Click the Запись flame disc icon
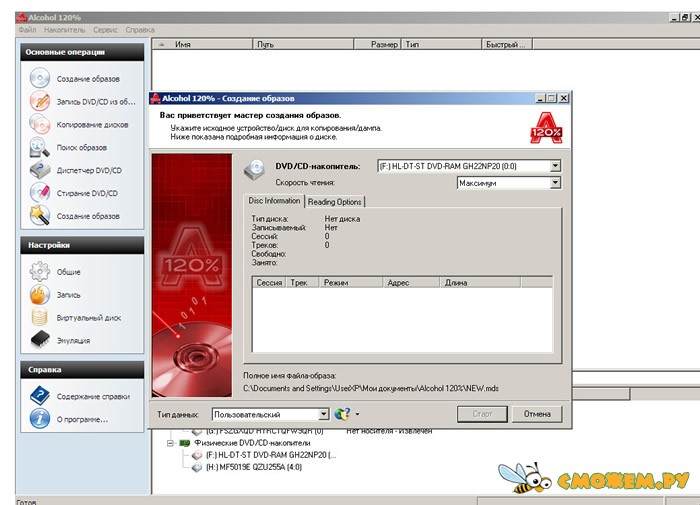The width and height of the screenshot is (700, 505). (x=40, y=295)
